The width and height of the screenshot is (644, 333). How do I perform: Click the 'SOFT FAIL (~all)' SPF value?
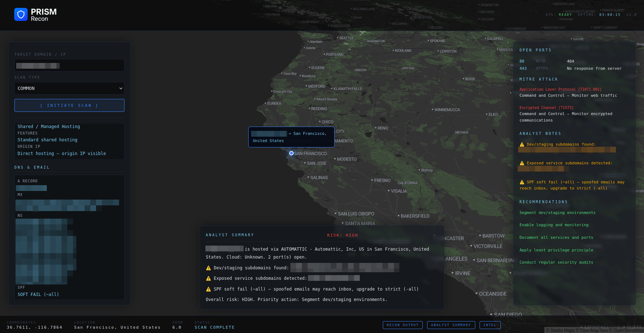click(x=38, y=295)
